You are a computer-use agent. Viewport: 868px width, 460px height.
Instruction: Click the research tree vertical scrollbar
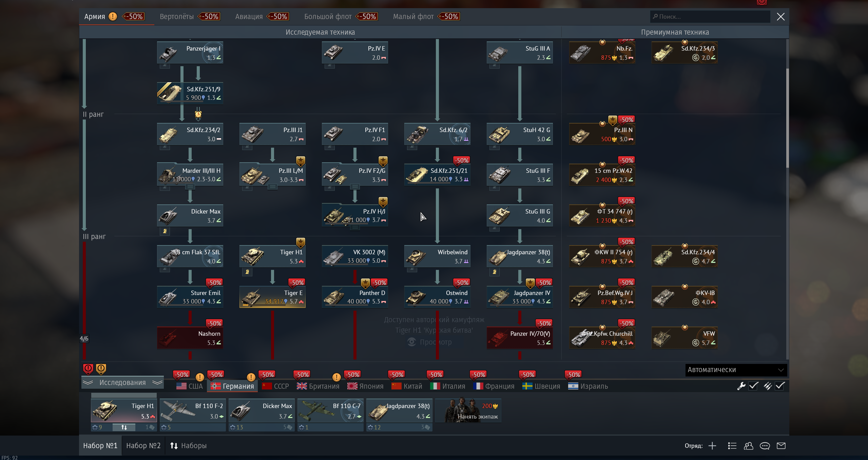point(787,118)
